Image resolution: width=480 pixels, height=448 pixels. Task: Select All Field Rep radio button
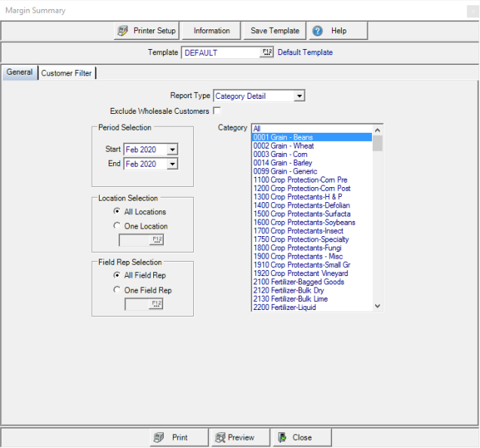point(117,275)
